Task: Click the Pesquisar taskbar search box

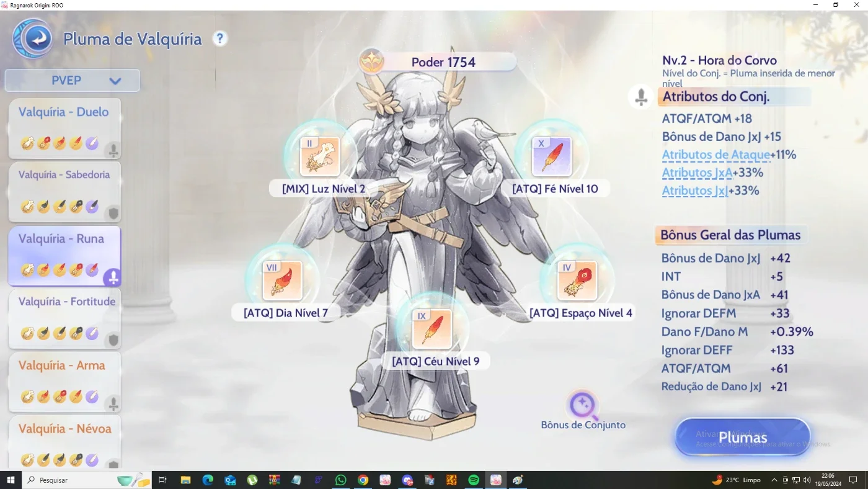Action: click(87, 480)
